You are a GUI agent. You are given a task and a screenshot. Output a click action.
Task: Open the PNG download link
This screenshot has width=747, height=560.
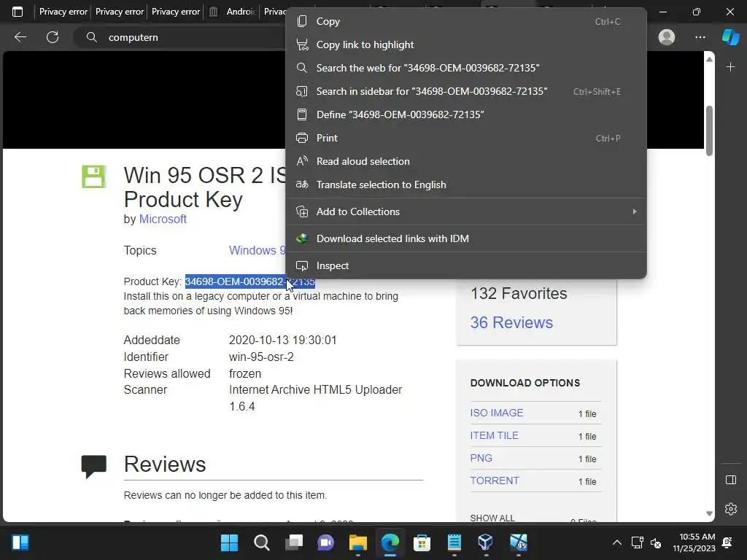(481, 458)
